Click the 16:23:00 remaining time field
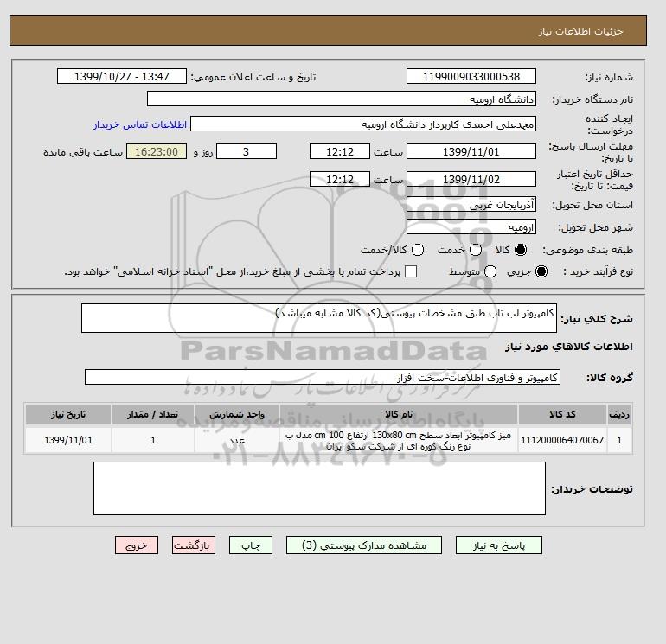Screen dimensions: 666x644 click(157, 151)
